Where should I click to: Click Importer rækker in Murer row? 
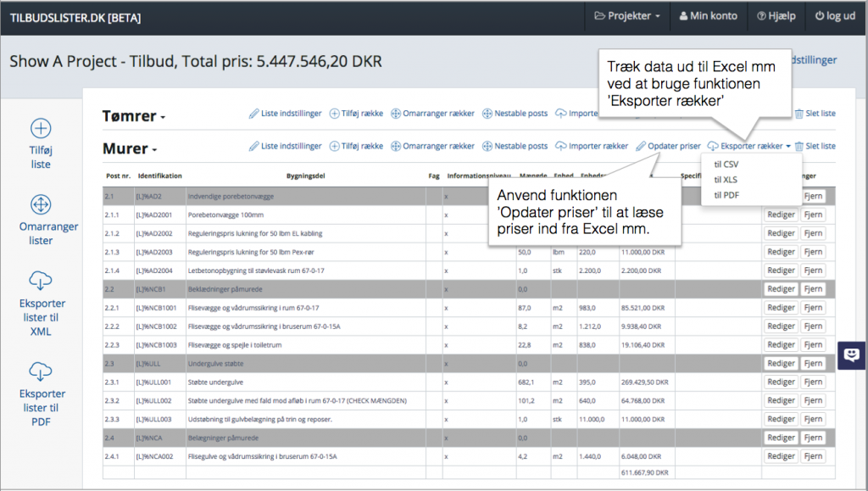coord(592,146)
